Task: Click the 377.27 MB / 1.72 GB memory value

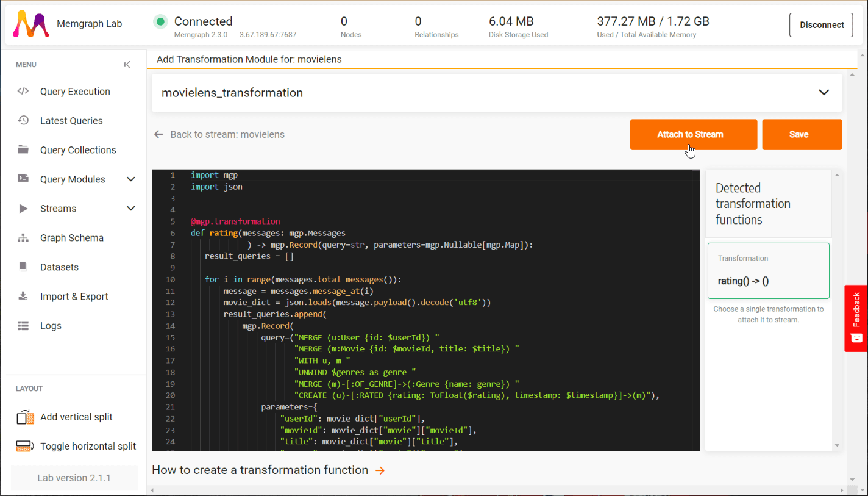Action: pyautogui.click(x=653, y=21)
